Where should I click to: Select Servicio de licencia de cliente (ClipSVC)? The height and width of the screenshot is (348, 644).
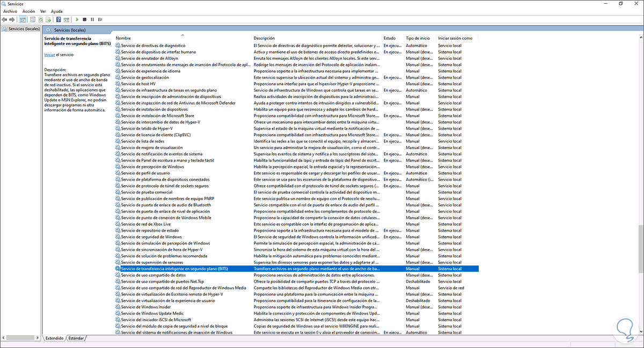tap(296, 135)
